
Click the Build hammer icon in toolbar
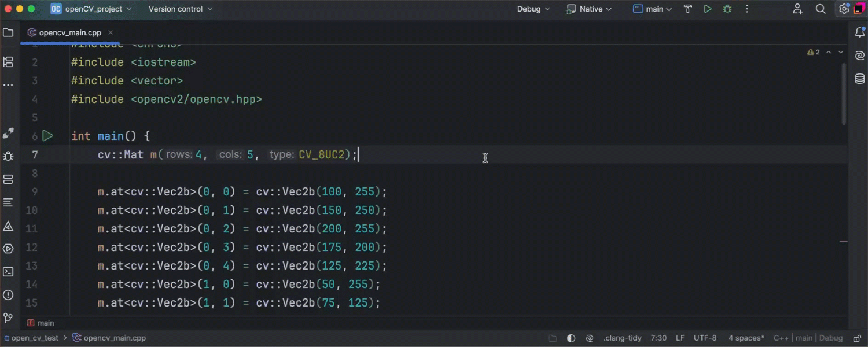coord(688,9)
